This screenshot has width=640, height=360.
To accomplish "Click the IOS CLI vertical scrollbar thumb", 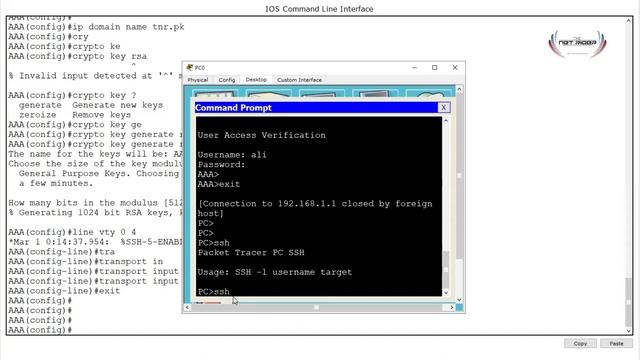I will [629, 302].
